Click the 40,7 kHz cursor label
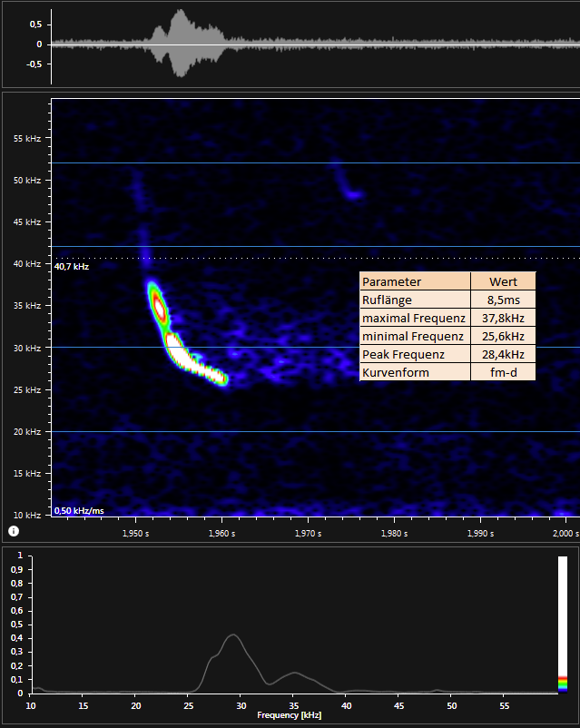This screenshot has width=580, height=728. 71,267
